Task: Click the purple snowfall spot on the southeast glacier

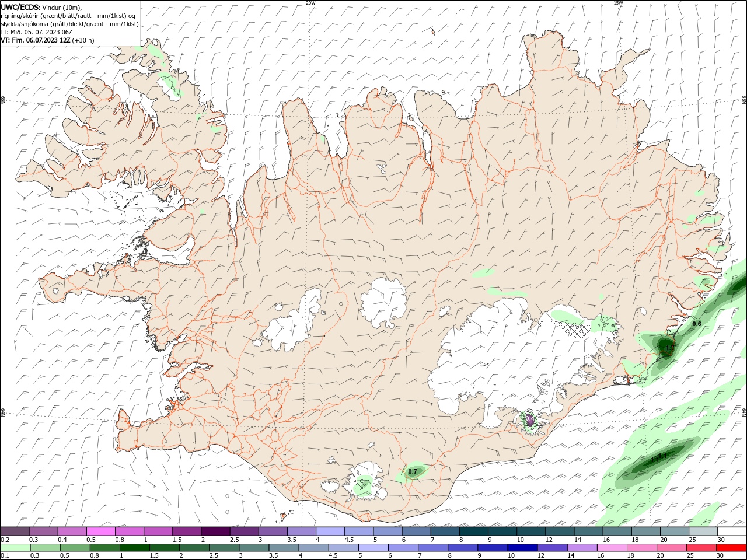Action: [529, 419]
